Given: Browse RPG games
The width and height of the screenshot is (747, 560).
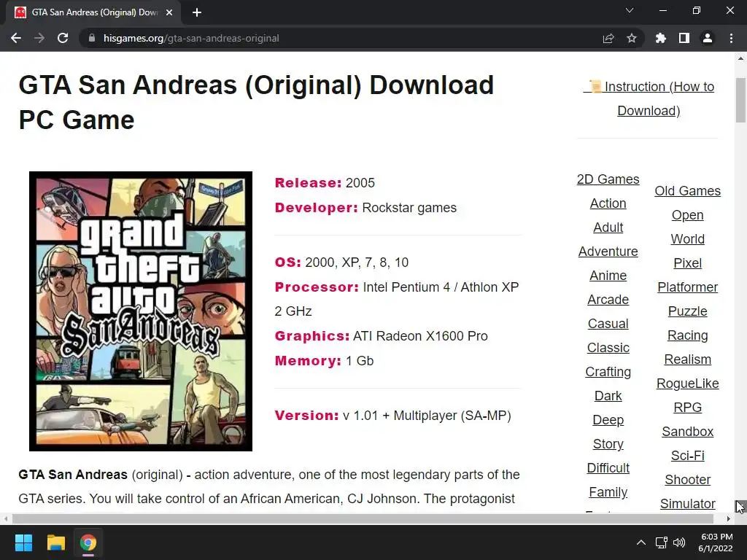Looking at the screenshot, I should (687, 407).
